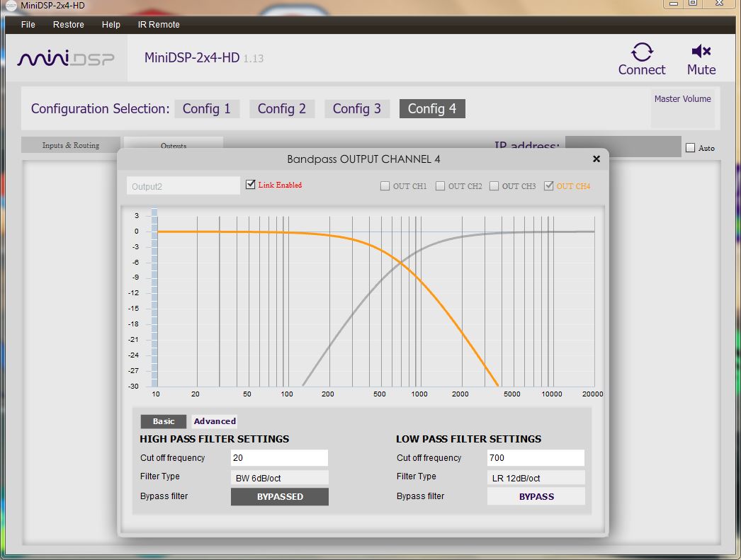Check the OUT CH2 checkbox

[x=440, y=186]
